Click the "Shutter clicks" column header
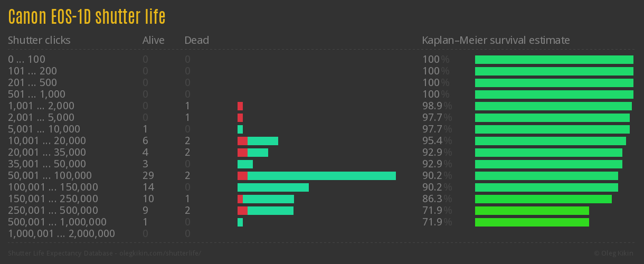The width and height of the screenshot is (644, 264). (x=39, y=40)
